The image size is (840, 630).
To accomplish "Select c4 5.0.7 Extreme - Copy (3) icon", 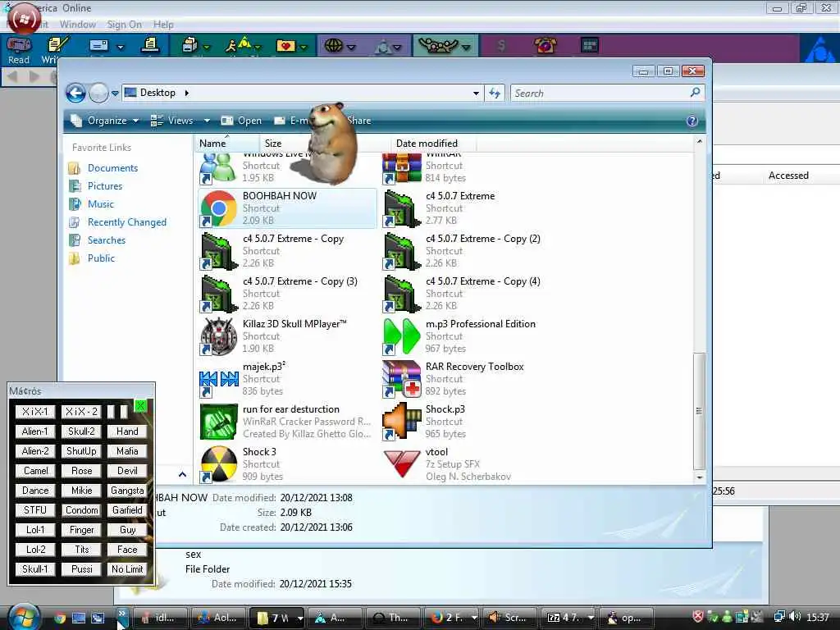I will 218,294.
